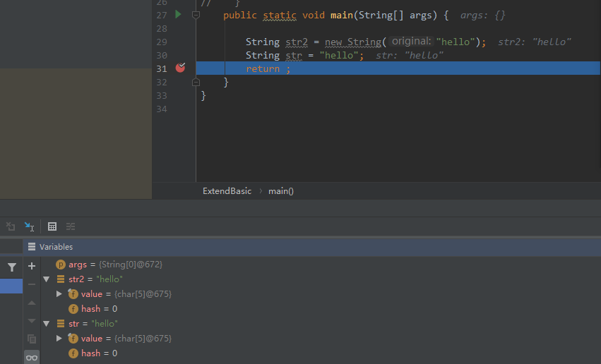
Task: Click the "hello" literal on line 30
Action: 339,56
